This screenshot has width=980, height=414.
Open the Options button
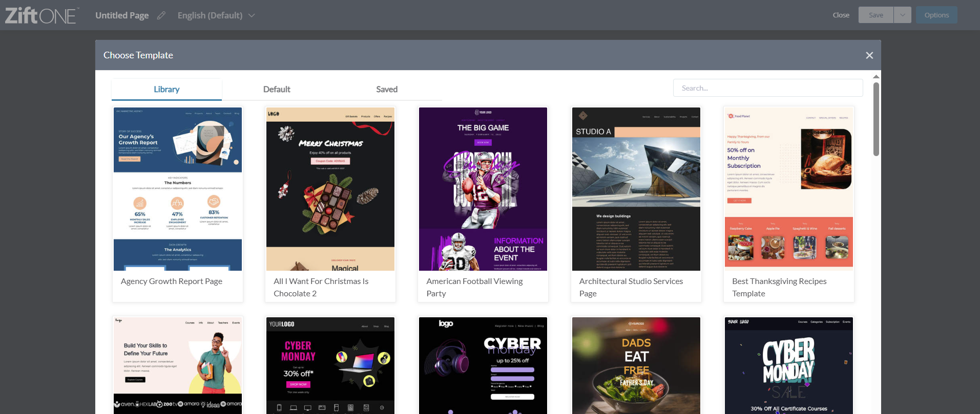coord(936,15)
